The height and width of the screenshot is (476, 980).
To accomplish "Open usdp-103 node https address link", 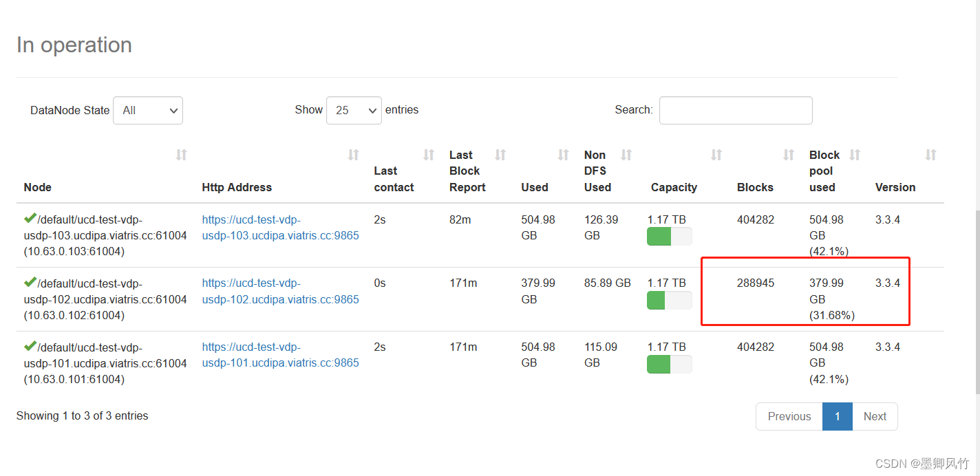I will pyautogui.click(x=281, y=228).
